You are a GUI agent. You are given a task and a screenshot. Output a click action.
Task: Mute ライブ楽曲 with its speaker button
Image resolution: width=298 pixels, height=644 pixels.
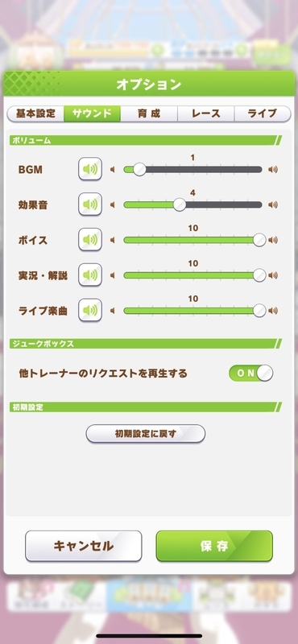point(90,310)
